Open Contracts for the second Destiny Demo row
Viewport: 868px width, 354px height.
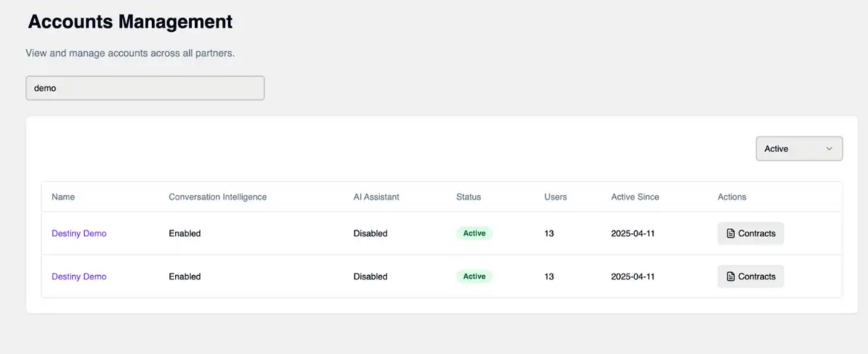750,276
